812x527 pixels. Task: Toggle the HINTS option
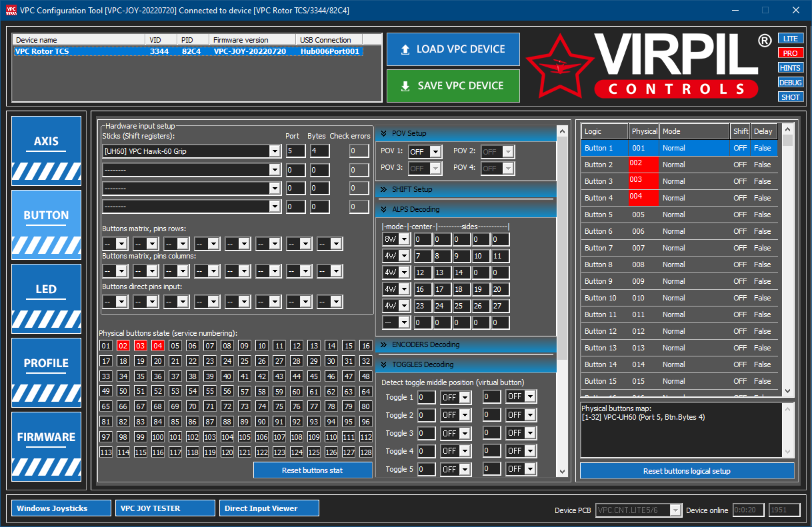[x=791, y=68]
